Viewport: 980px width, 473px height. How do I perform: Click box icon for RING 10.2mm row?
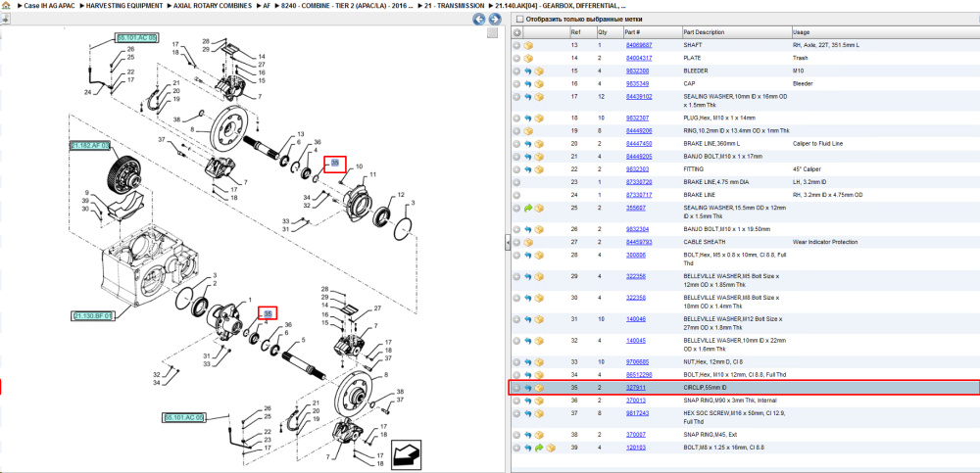[x=528, y=131]
